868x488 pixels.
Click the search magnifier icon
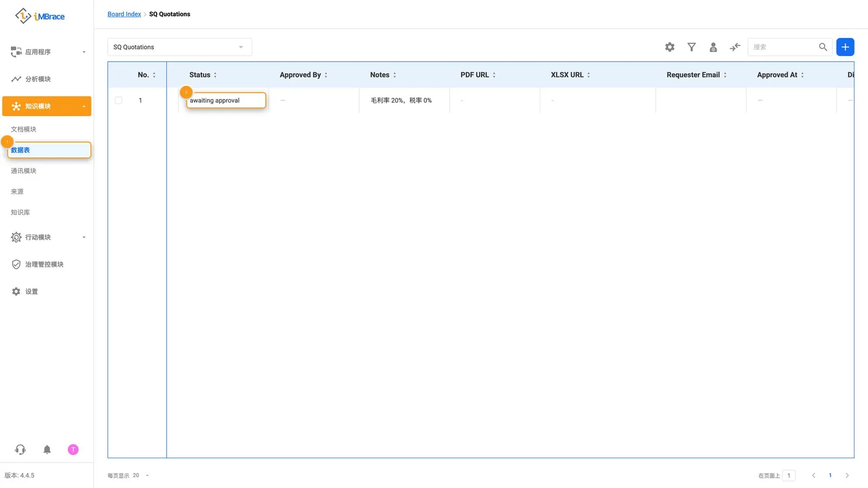pos(823,47)
